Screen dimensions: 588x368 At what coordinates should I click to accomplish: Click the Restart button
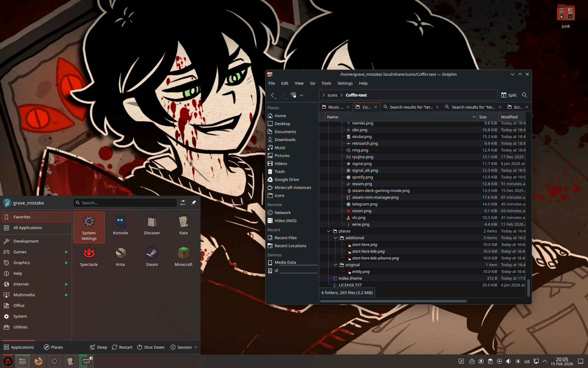[x=122, y=347]
